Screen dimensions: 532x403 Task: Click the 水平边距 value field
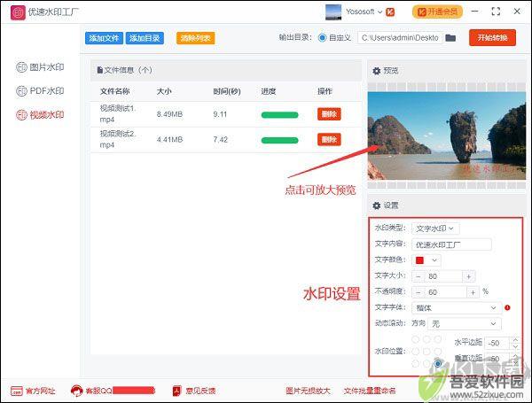pos(497,343)
